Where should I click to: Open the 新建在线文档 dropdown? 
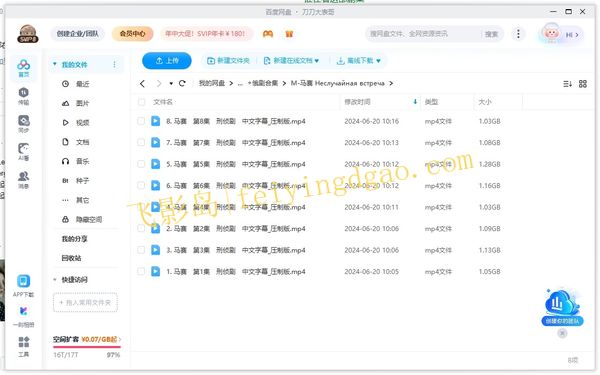[292, 61]
